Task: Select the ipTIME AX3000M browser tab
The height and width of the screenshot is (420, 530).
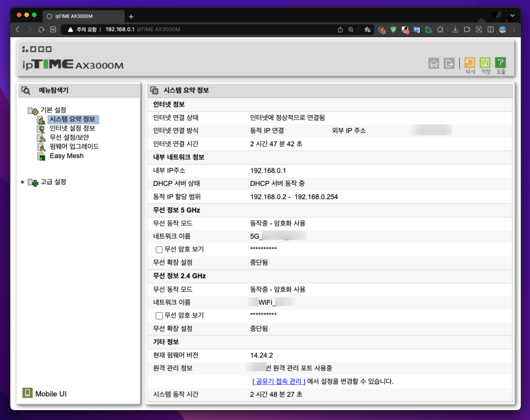Action: point(83,16)
